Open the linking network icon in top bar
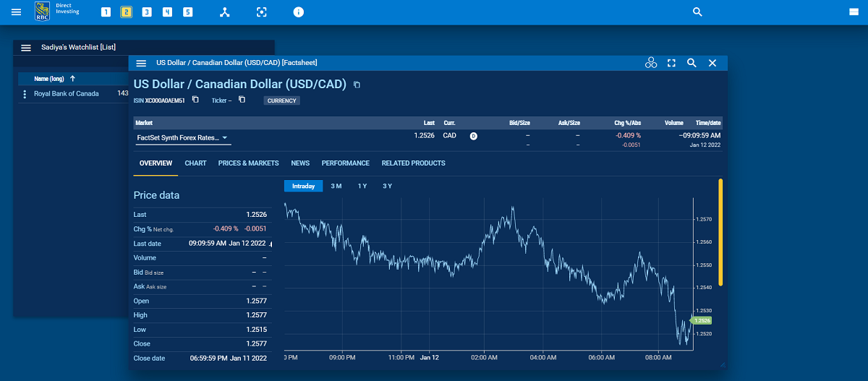868x381 pixels. click(225, 12)
